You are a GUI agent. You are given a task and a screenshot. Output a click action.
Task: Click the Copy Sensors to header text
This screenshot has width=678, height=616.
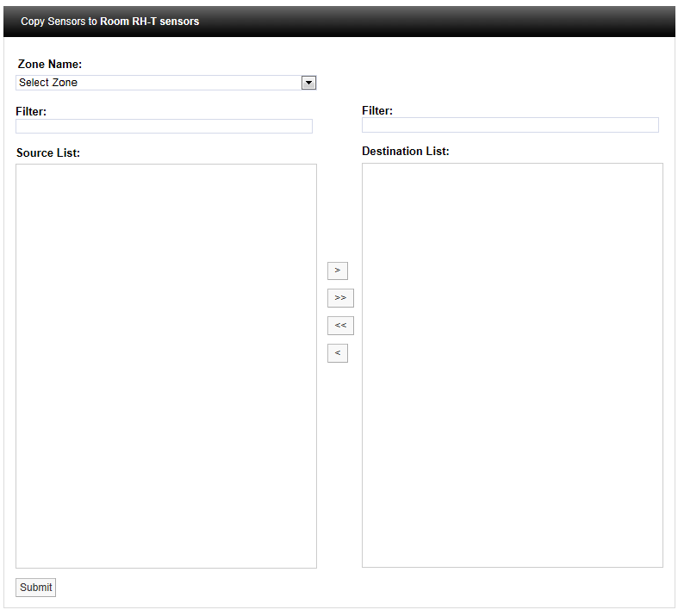click(59, 22)
